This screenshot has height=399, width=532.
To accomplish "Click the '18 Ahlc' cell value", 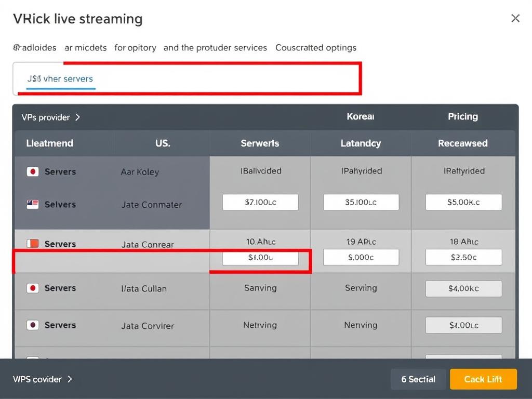I will coord(464,242).
